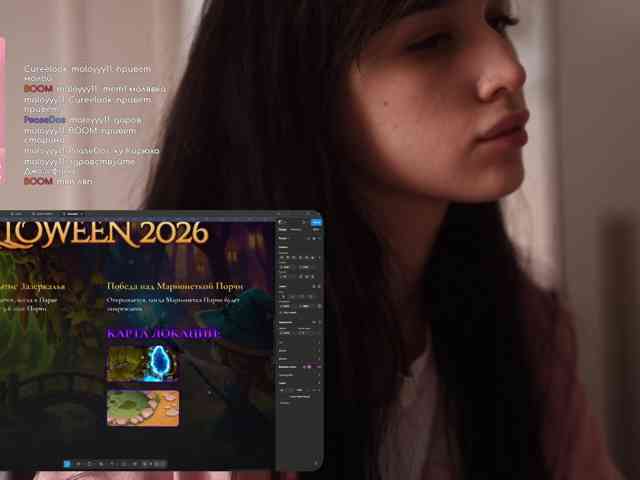The height and width of the screenshot is (480, 640).
Task: Switch to the Prototype tab in right panel
Action: [296, 230]
